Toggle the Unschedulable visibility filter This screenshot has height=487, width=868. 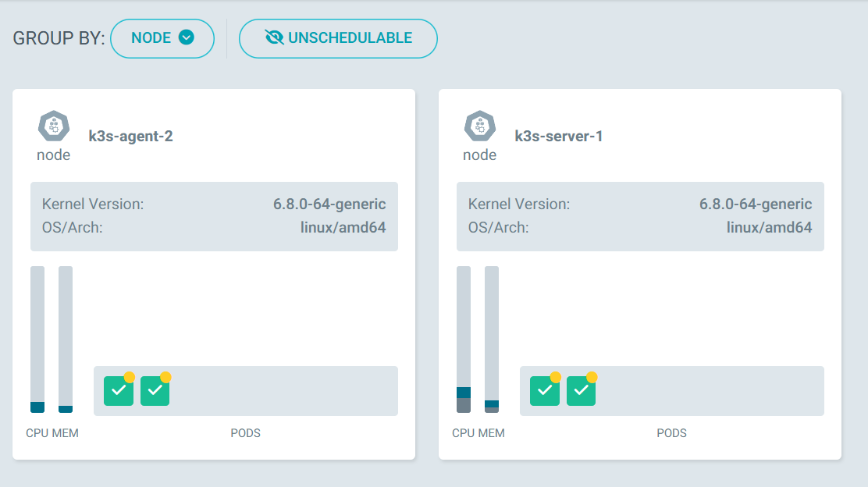(338, 38)
